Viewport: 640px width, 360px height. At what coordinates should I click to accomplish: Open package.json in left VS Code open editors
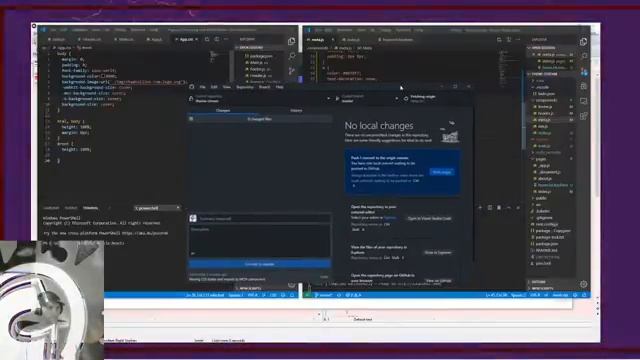[261, 56]
